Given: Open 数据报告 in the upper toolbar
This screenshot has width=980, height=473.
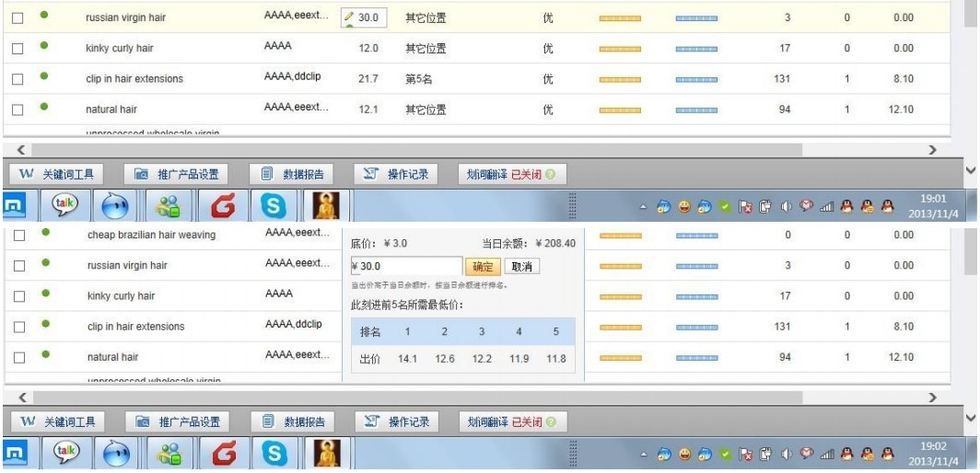Looking at the screenshot, I should click(291, 174).
